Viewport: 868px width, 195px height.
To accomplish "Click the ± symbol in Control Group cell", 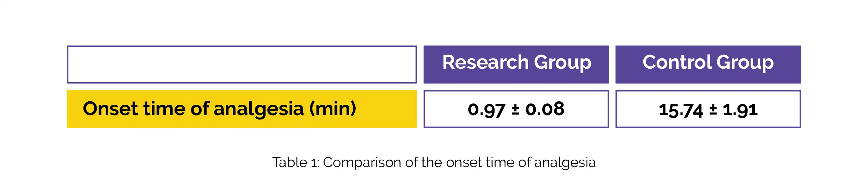I will 713,110.
